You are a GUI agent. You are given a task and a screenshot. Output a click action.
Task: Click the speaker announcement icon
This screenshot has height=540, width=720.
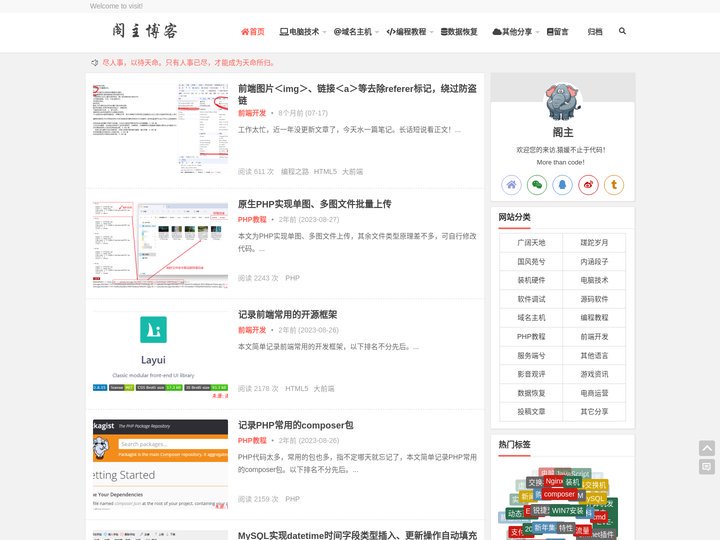coord(95,62)
